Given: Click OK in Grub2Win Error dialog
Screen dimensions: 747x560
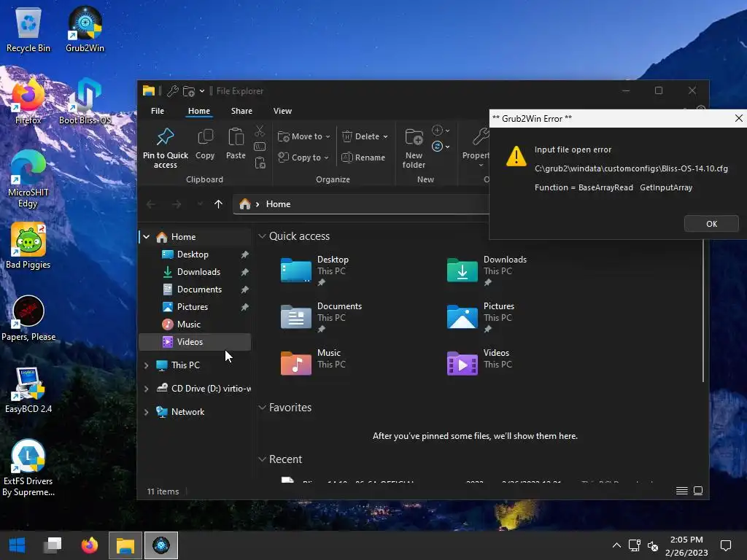Looking at the screenshot, I should pyautogui.click(x=711, y=224).
